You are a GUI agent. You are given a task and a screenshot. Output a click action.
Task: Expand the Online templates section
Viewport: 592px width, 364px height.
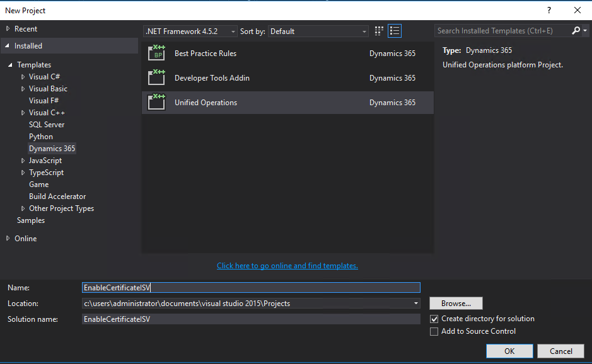pyautogui.click(x=8, y=239)
